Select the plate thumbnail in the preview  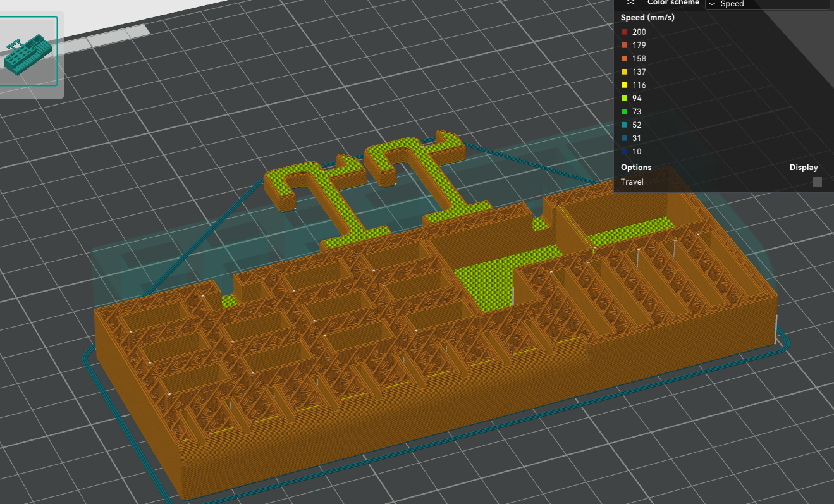tap(28, 51)
